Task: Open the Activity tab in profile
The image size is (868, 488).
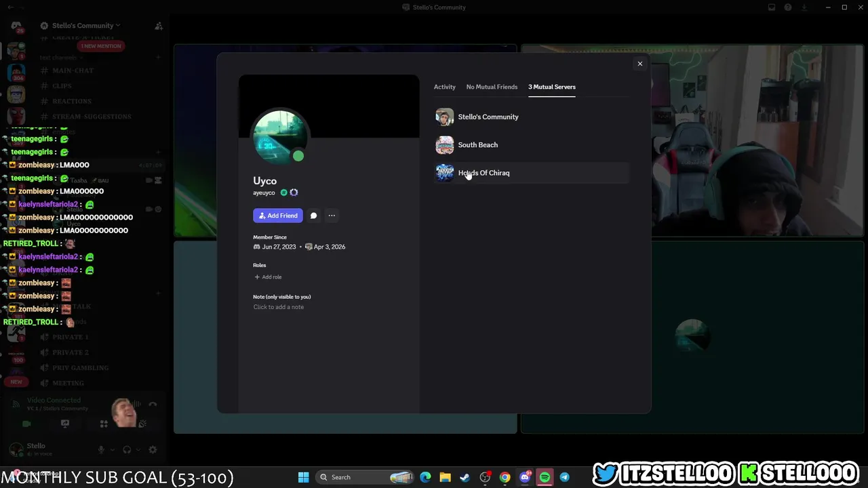Action: (x=445, y=87)
